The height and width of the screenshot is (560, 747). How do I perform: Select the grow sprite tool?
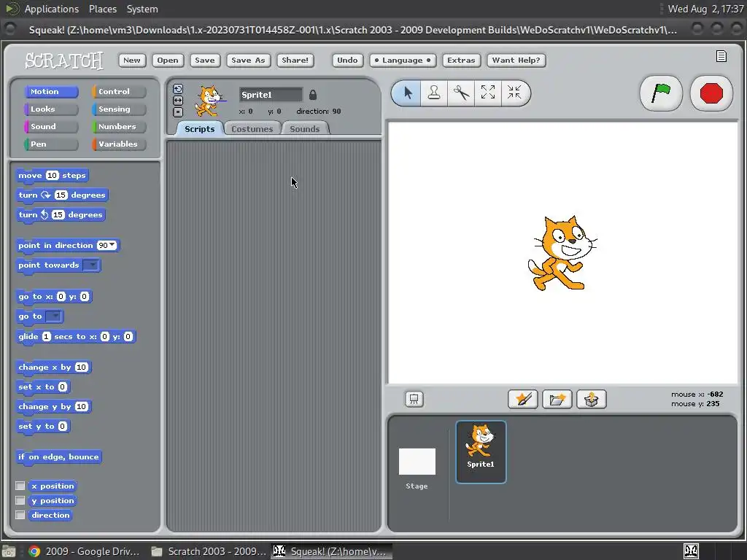pos(488,93)
